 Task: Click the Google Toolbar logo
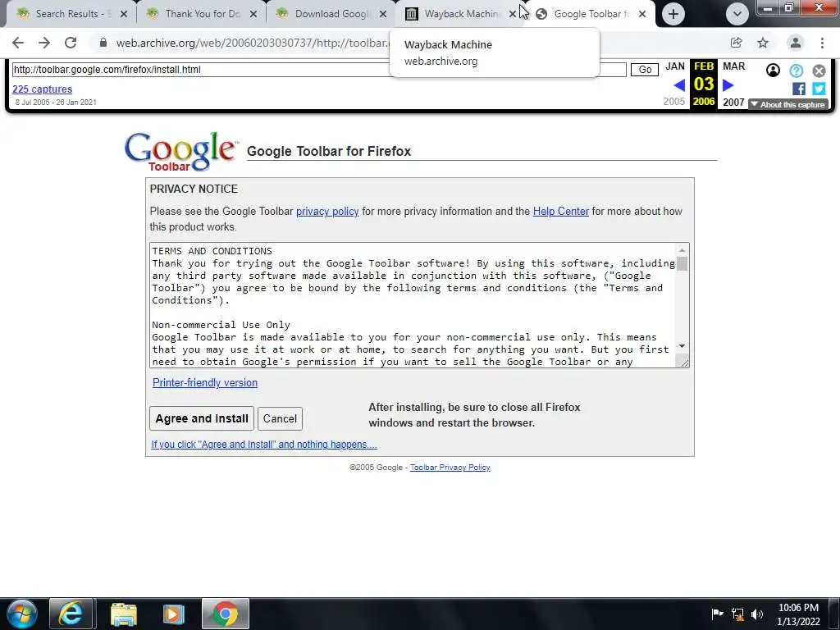(x=181, y=152)
